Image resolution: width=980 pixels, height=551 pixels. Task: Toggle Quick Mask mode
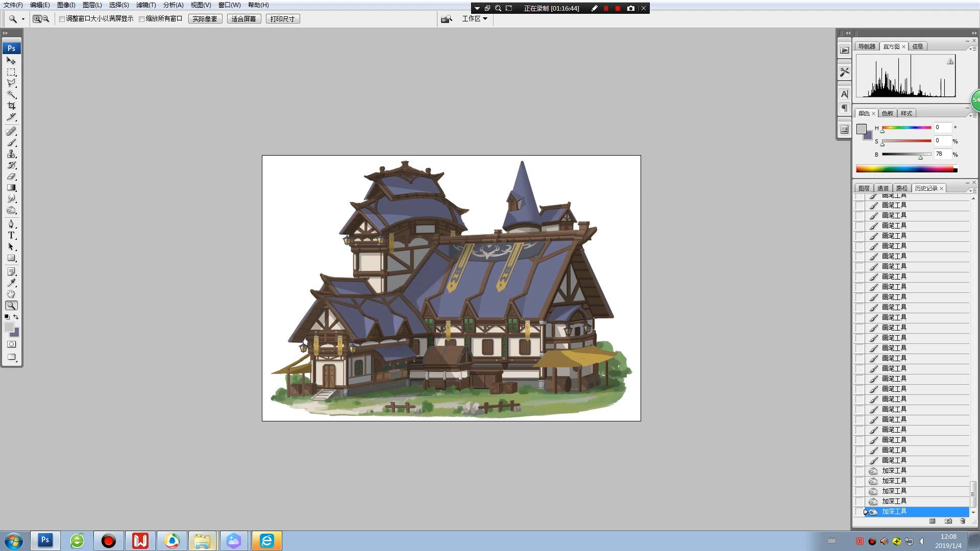[11, 344]
